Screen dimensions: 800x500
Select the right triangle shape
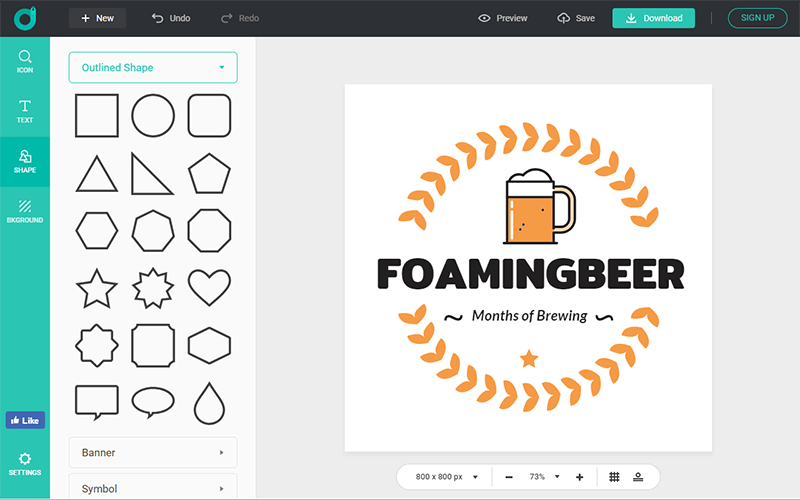[x=153, y=173]
